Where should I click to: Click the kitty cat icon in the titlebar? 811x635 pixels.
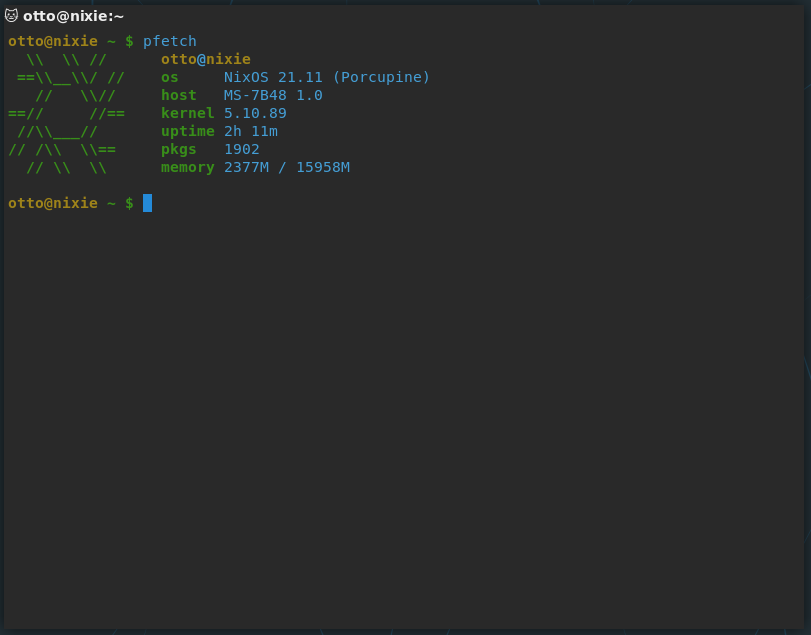tap(13, 15)
